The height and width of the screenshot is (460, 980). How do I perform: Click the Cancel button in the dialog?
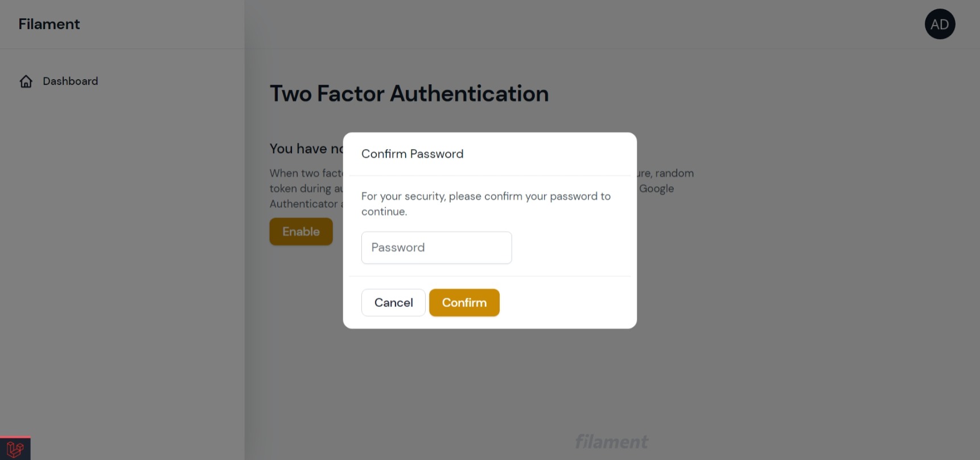click(393, 302)
